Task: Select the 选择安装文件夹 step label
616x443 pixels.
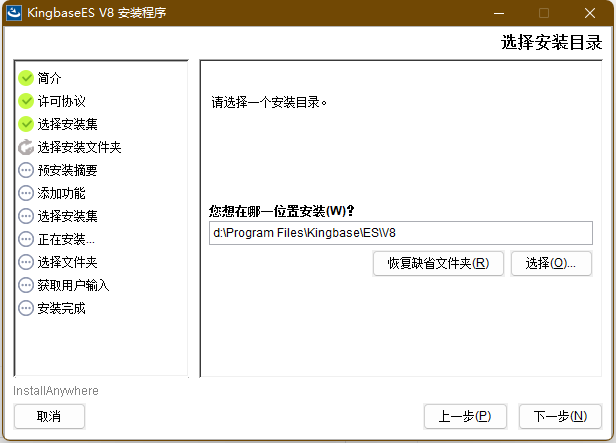Action: tap(79, 147)
